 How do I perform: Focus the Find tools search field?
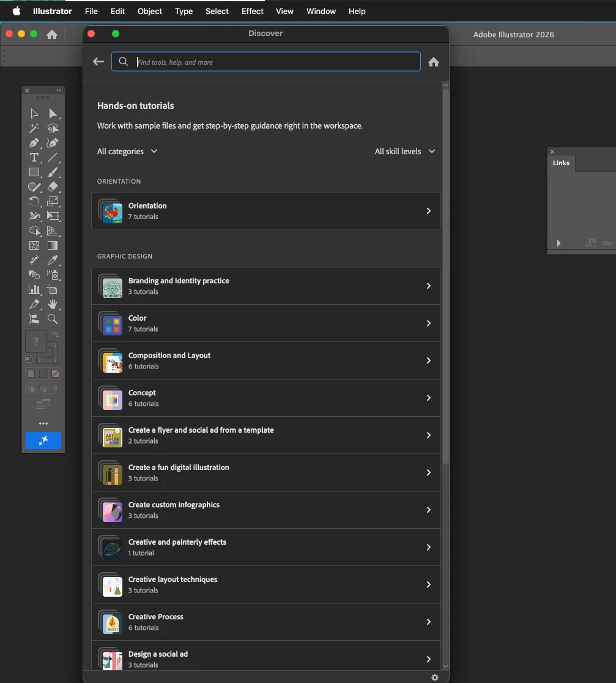[266, 62]
